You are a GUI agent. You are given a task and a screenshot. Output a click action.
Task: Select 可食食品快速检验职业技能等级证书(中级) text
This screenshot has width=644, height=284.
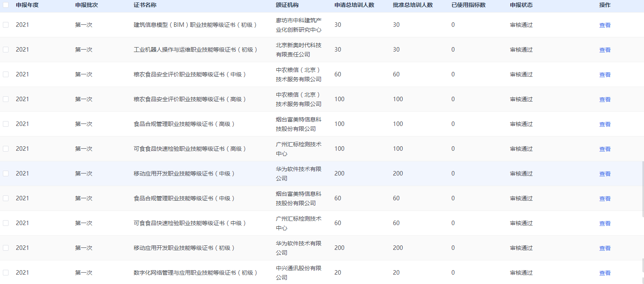[191, 223]
